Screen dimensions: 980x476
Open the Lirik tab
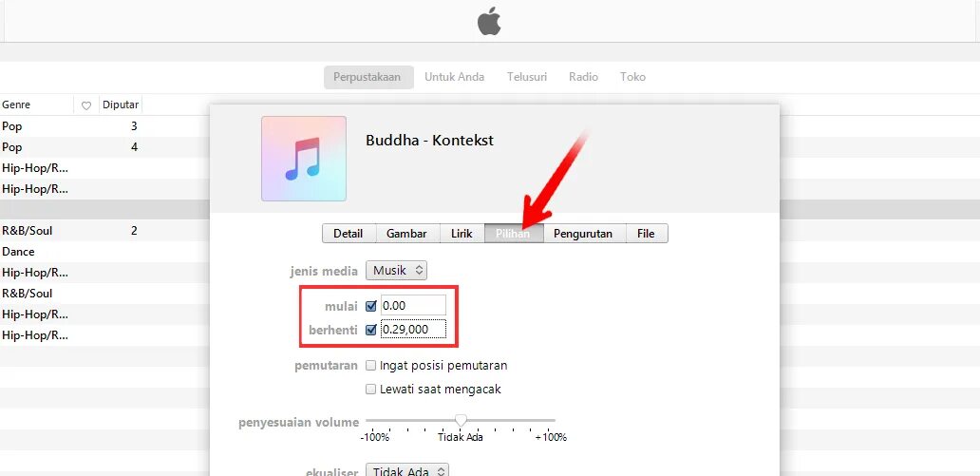[x=462, y=234]
